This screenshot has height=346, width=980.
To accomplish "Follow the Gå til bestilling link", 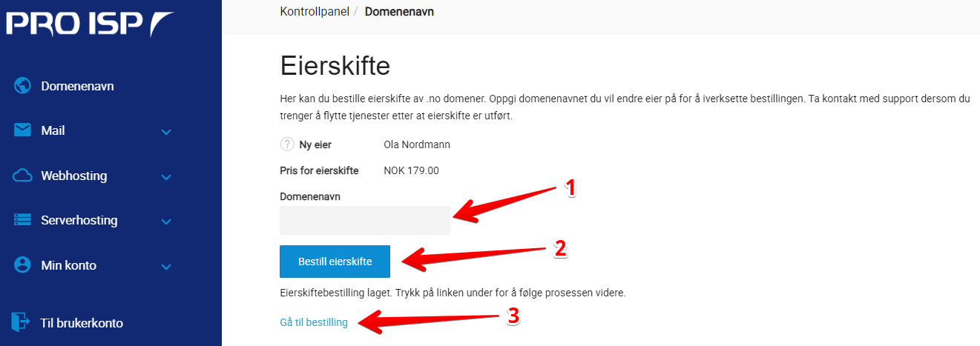I will [x=314, y=322].
